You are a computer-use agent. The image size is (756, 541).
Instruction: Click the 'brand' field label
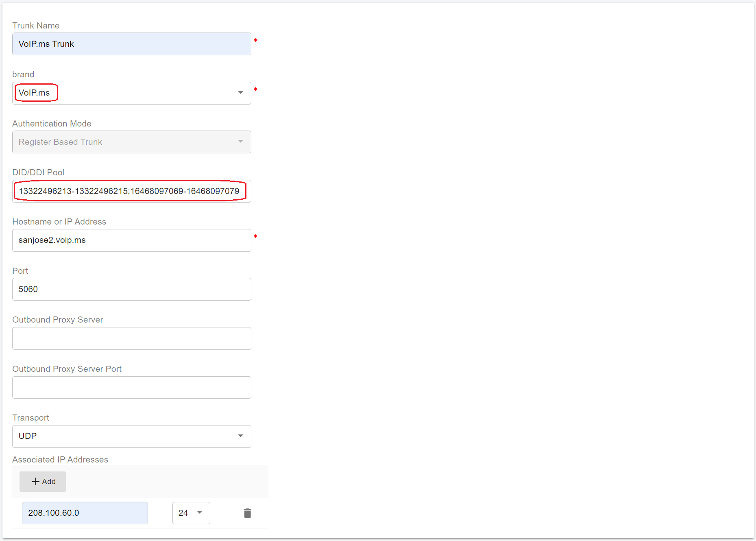pos(23,74)
